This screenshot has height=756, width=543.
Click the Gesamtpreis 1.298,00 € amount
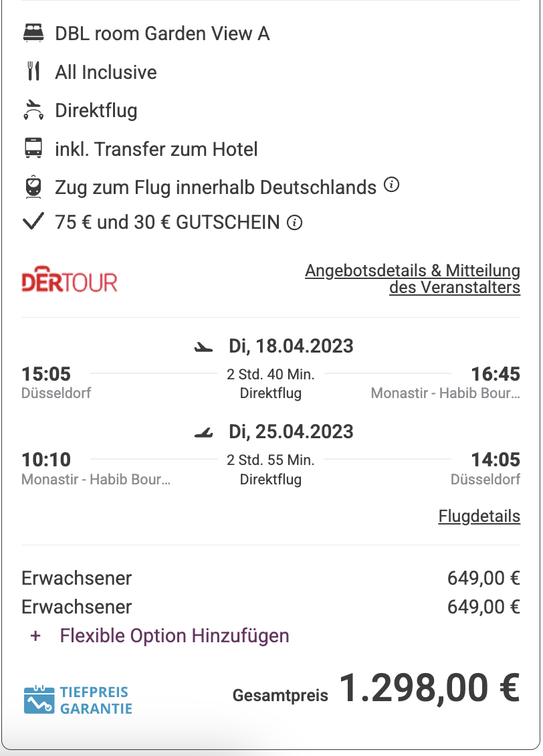430,688
